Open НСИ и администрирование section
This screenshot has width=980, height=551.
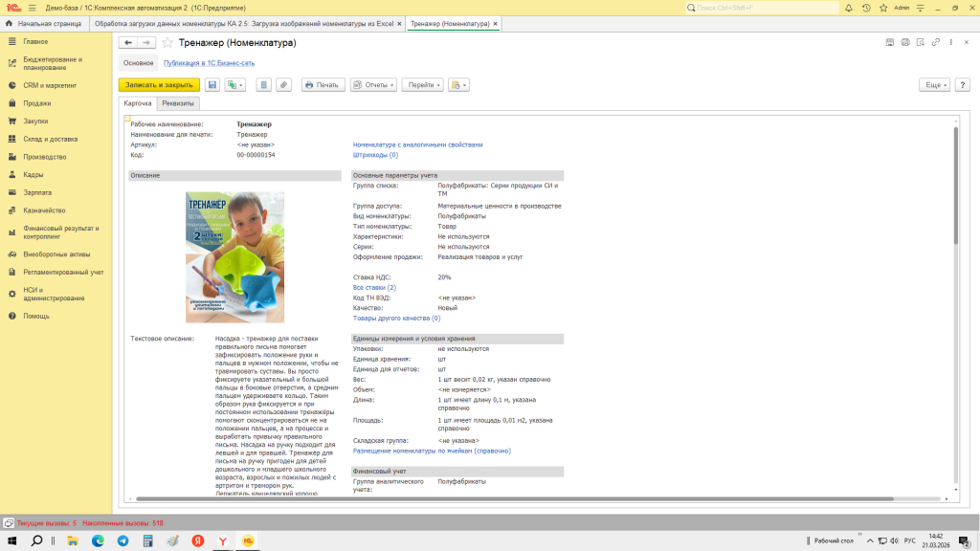54,295
